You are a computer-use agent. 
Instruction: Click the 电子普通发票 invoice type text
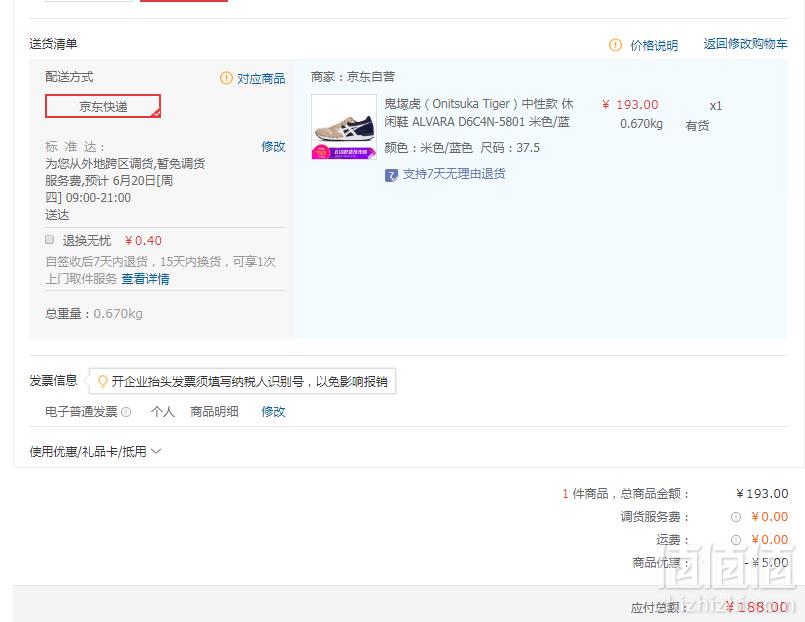pyautogui.click(x=81, y=412)
